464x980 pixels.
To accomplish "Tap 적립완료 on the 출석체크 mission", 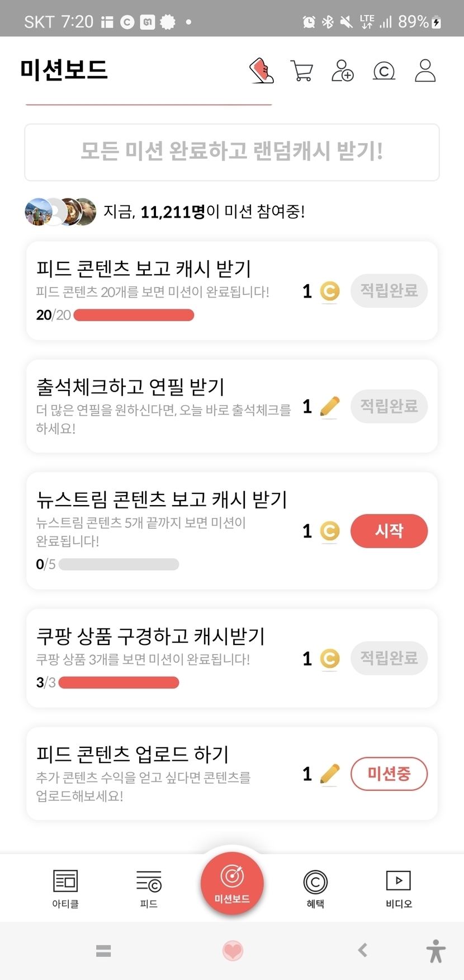I will pos(389,406).
